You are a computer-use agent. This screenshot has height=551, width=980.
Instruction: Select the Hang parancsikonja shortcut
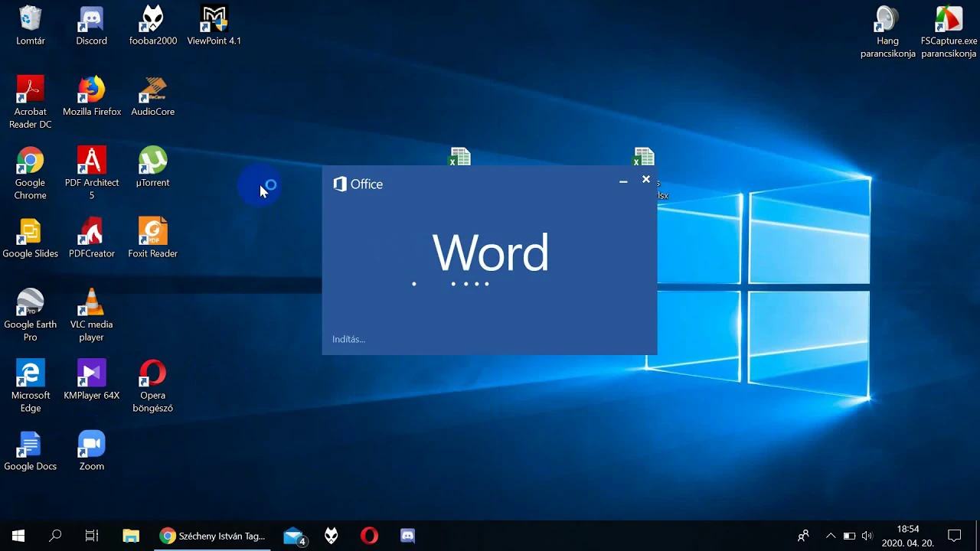click(887, 32)
